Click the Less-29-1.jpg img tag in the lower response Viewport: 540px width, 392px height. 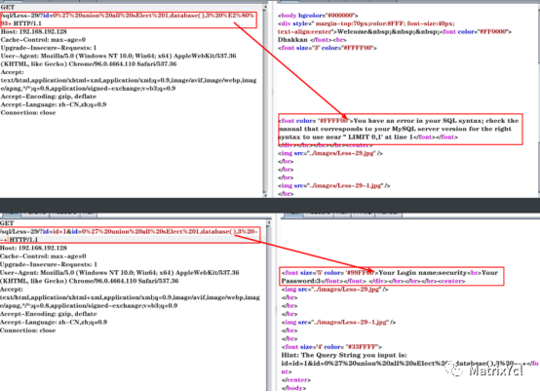click(338, 322)
